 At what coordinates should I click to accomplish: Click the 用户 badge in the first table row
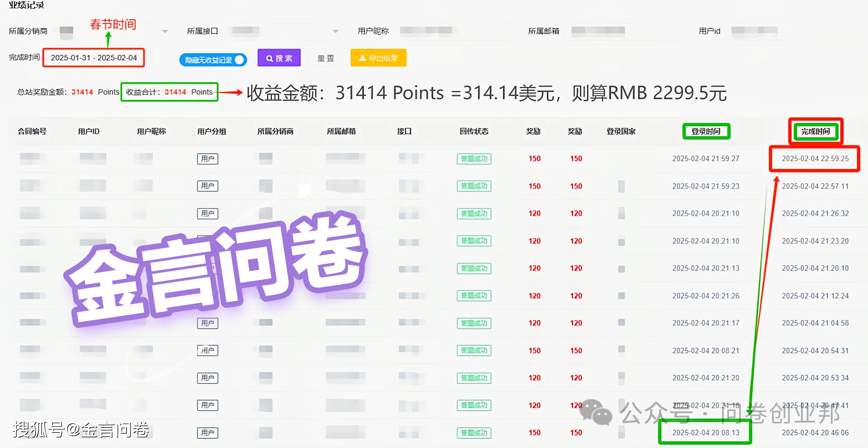208,159
